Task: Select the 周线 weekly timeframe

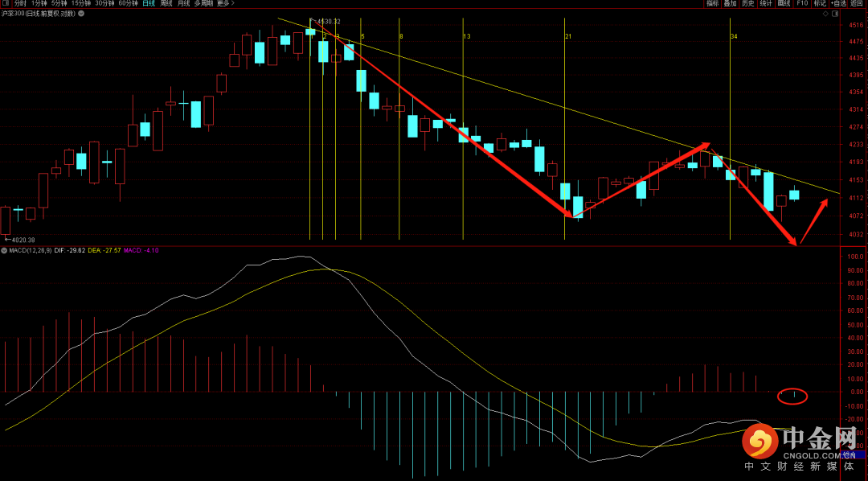Action: 166,4
